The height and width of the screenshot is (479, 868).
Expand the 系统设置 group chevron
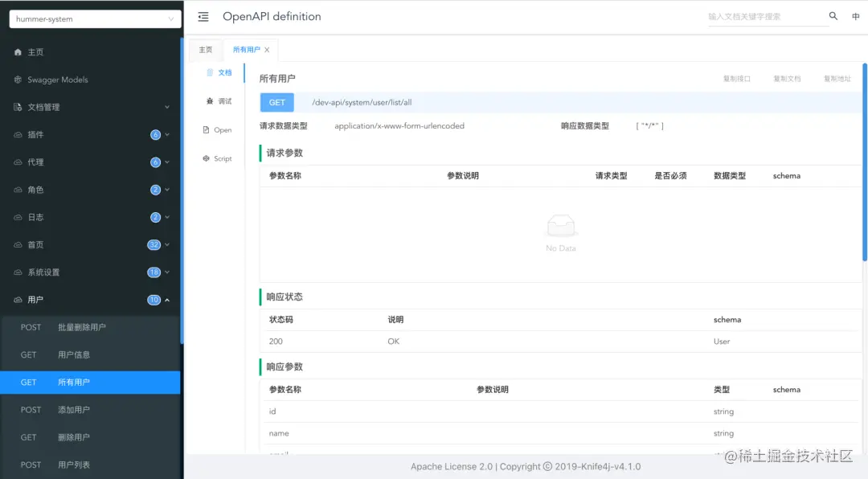click(x=167, y=272)
